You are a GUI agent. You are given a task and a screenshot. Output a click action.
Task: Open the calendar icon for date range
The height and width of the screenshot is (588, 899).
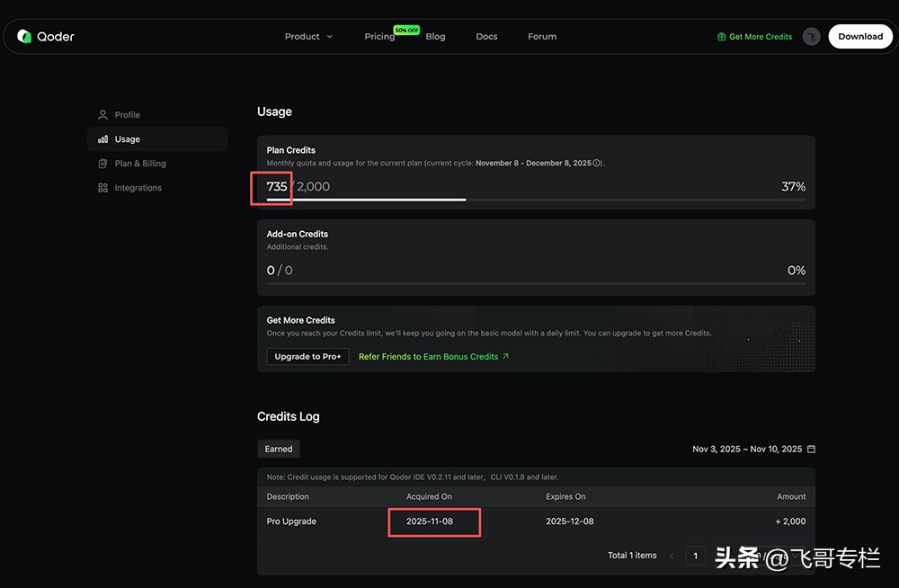point(812,449)
